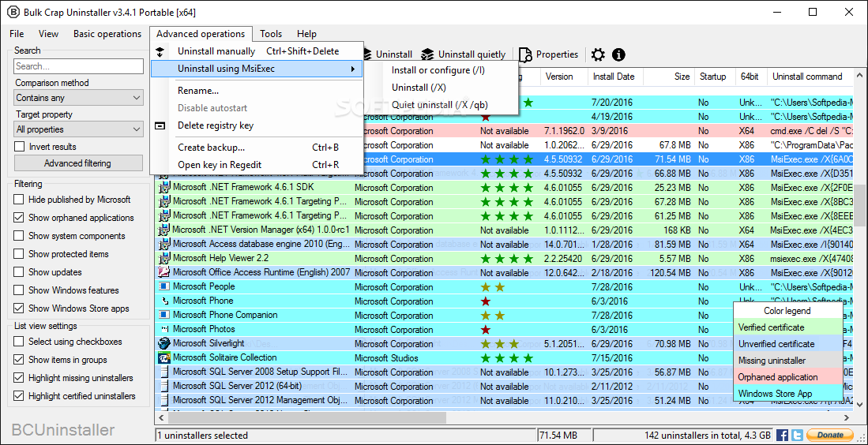This screenshot has height=445, width=868.
Task: Open the View menu
Action: [x=49, y=34]
